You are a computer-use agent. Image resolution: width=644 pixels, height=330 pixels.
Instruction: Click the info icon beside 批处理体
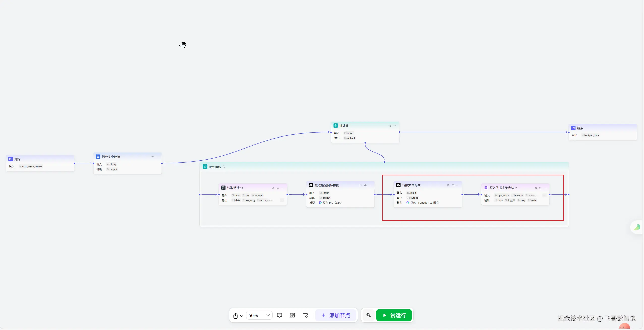coord(224,167)
